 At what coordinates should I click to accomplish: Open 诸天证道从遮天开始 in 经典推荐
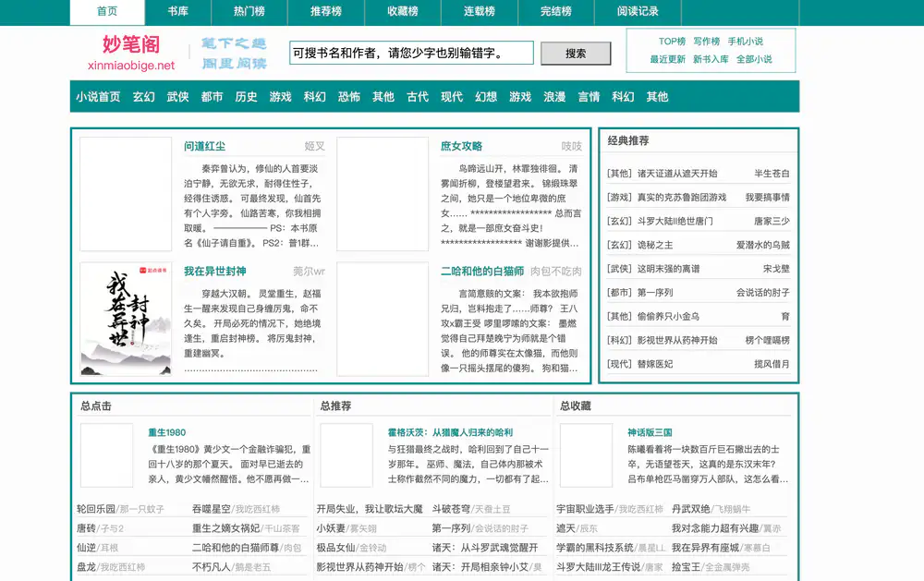[677, 174]
